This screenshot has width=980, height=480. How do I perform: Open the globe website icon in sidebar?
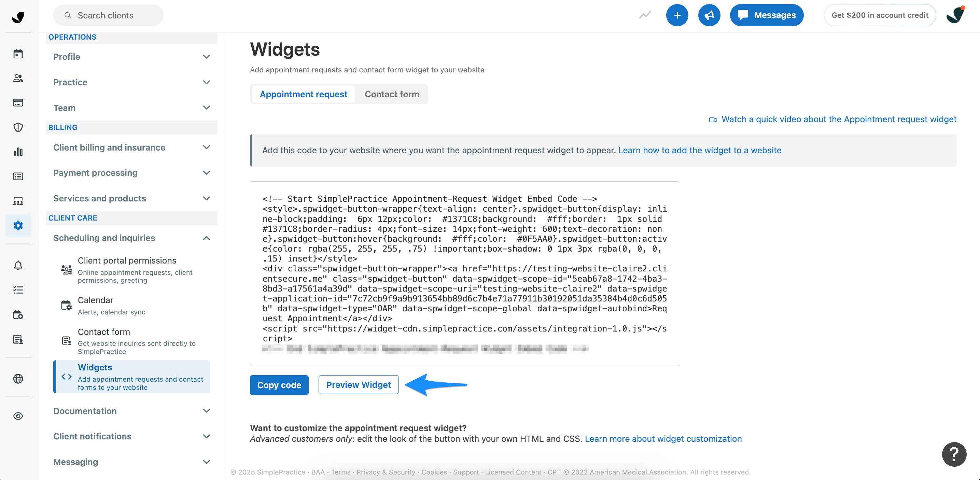18,379
